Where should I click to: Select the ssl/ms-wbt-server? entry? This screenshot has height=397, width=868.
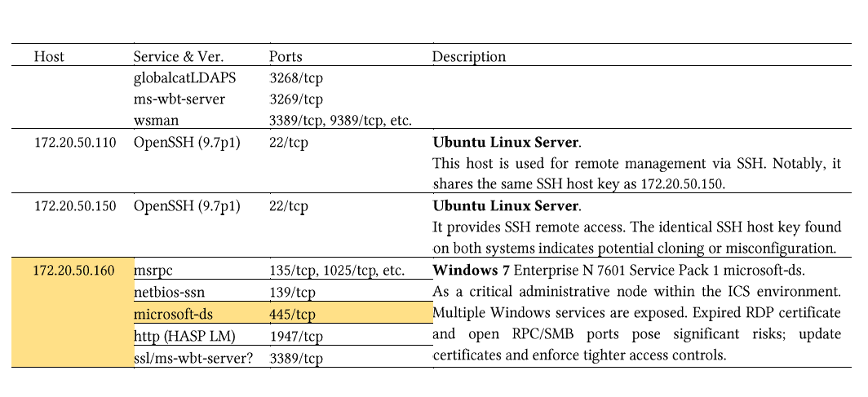(193, 357)
